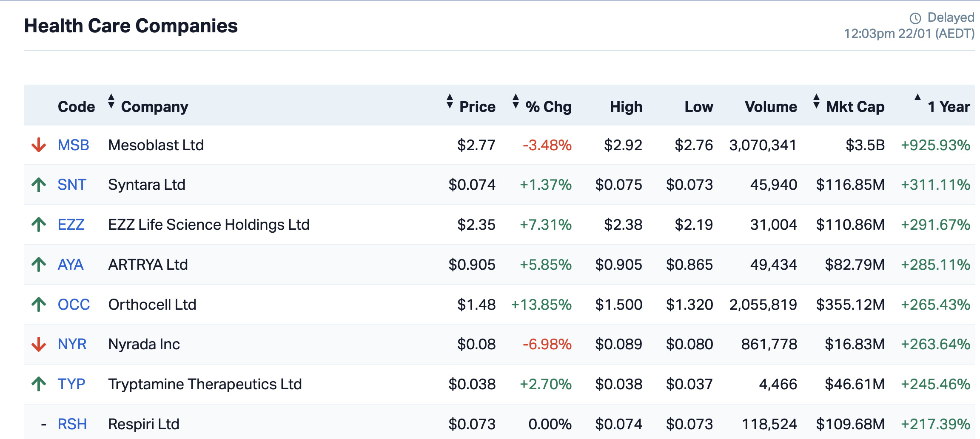The height and width of the screenshot is (439, 980).
Task: Click the Code column header
Action: pyautogui.click(x=77, y=107)
